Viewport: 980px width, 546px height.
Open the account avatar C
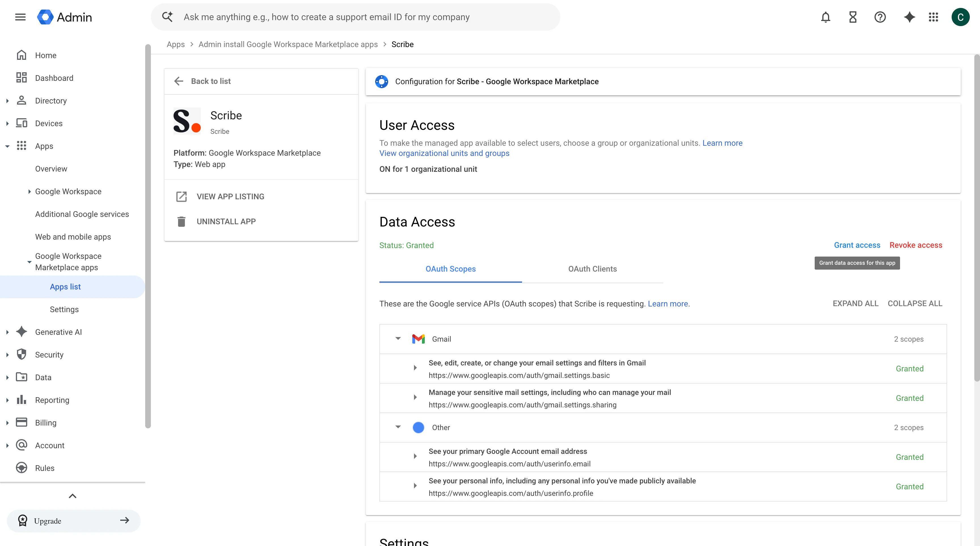click(960, 17)
